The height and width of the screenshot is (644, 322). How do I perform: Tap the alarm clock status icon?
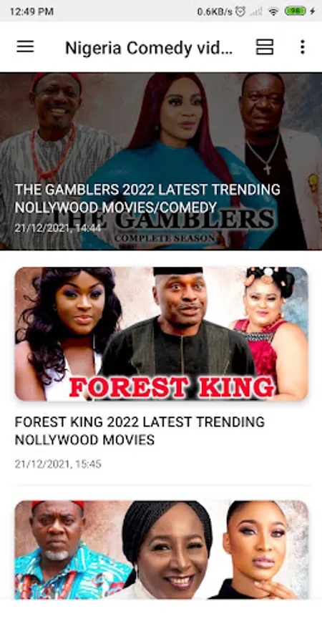240,11
